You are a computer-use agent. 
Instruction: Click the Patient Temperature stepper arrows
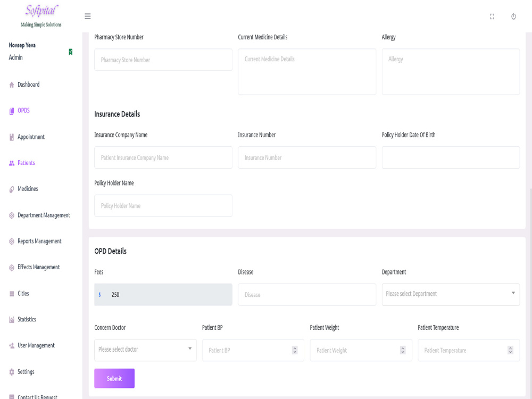(x=510, y=350)
